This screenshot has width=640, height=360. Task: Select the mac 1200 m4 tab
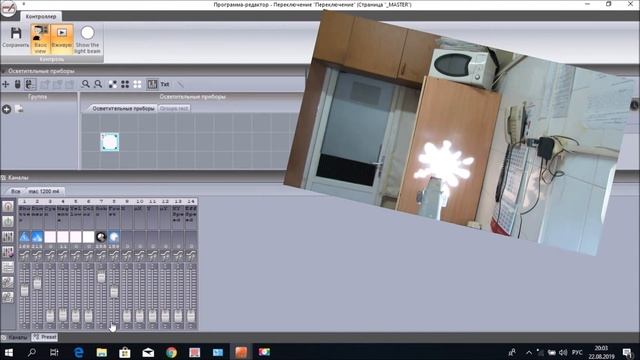point(44,191)
